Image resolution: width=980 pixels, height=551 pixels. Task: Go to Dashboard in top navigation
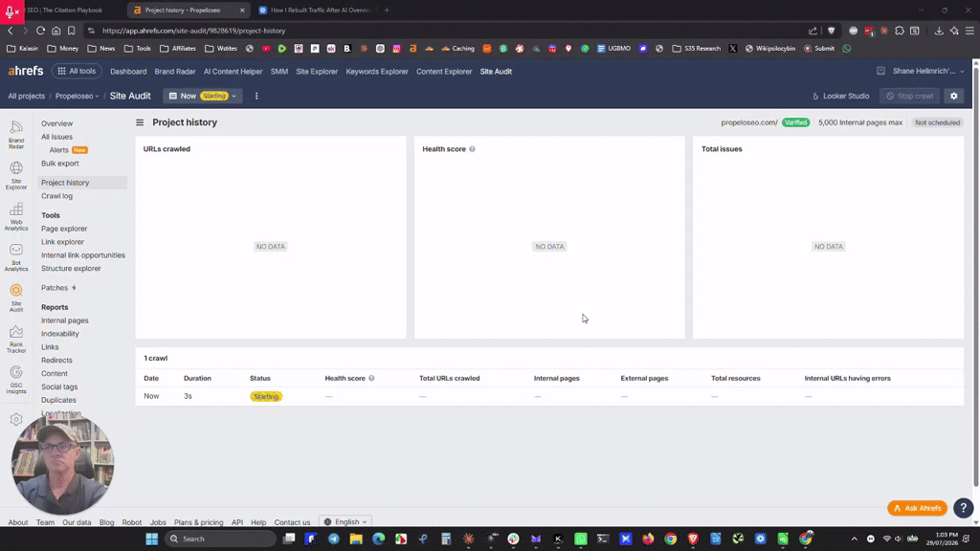[x=128, y=71]
